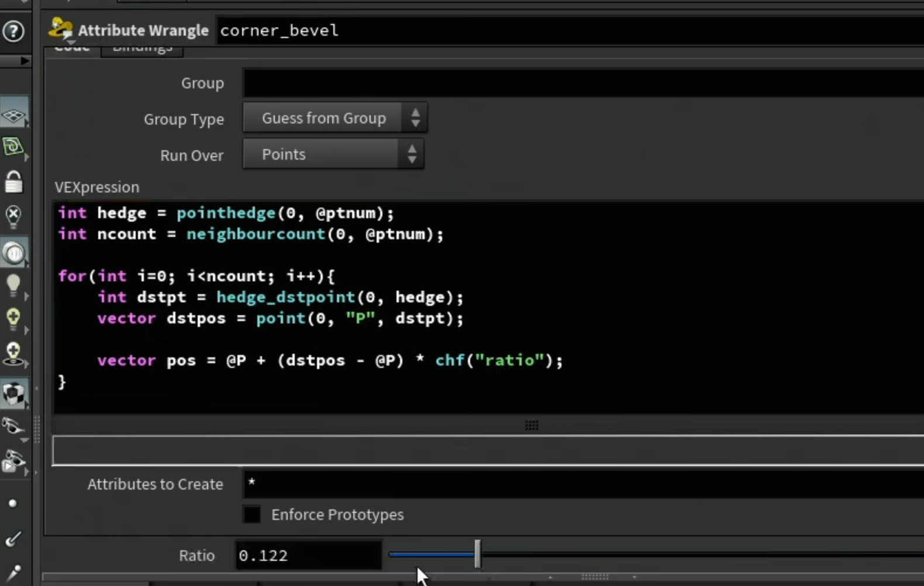Screen dimensions: 924x586
Task: Select the bulb with shadow ring icon
Action: tap(13, 354)
